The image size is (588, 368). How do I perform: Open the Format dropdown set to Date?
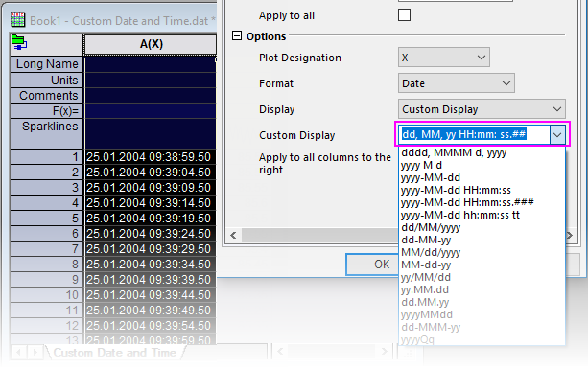(456, 83)
